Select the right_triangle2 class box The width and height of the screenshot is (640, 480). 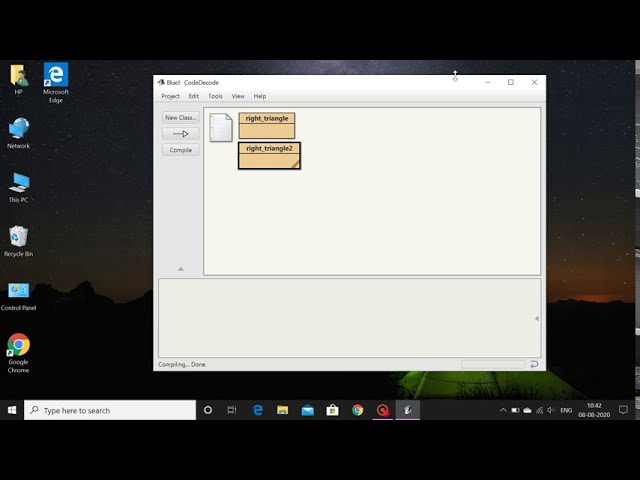269,156
